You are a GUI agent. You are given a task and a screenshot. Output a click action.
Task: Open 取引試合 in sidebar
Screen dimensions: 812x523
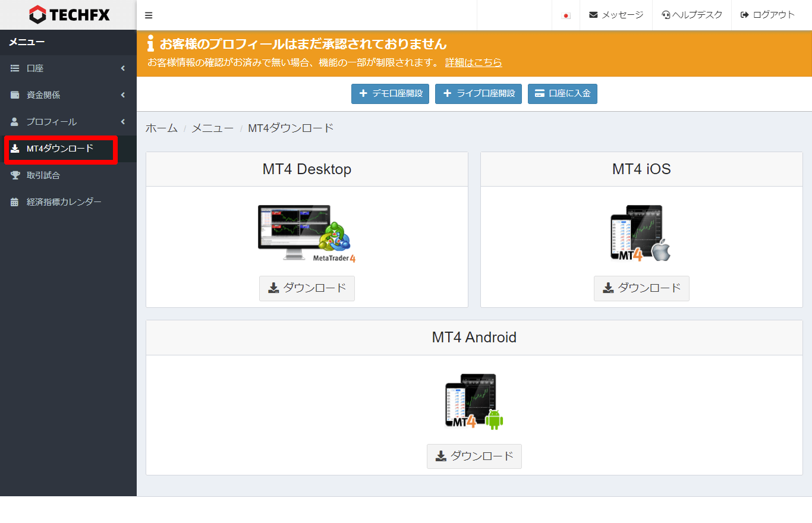pyautogui.click(x=68, y=175)
